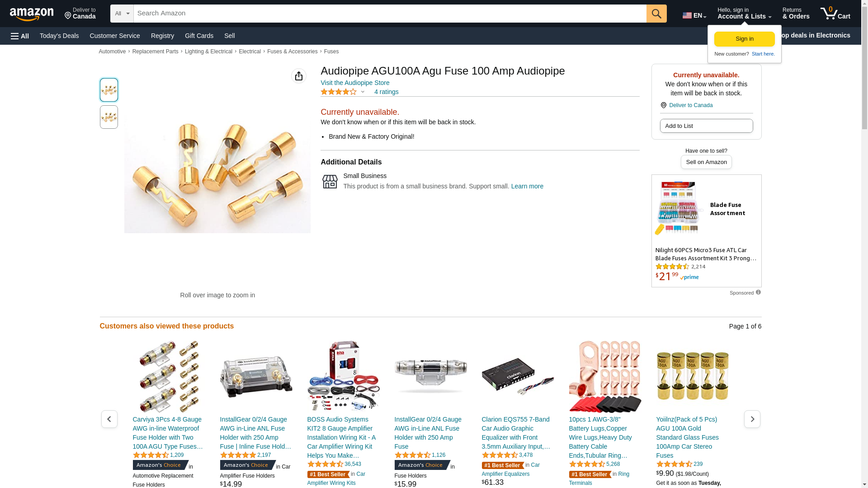Click the share icon above product image
This screenshot has width=868, height=488.
pyautogui.click(x=299, y=76)
